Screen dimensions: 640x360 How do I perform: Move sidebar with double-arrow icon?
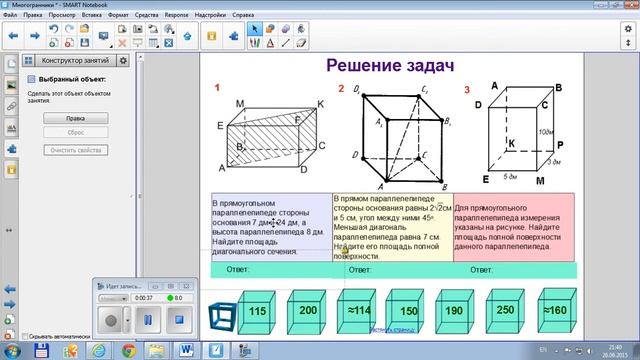coord(9,230)
